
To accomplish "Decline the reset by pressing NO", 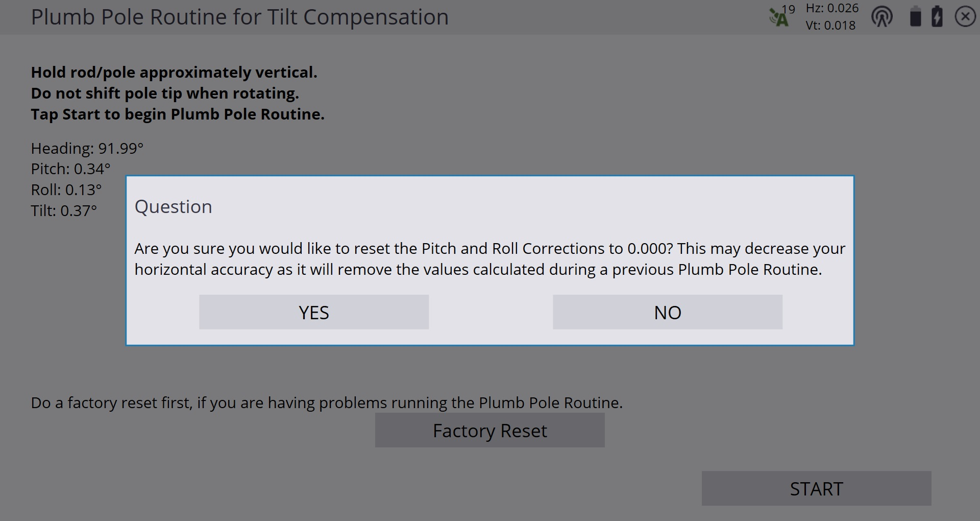I will pyautogui.click(x=667, y=312).
